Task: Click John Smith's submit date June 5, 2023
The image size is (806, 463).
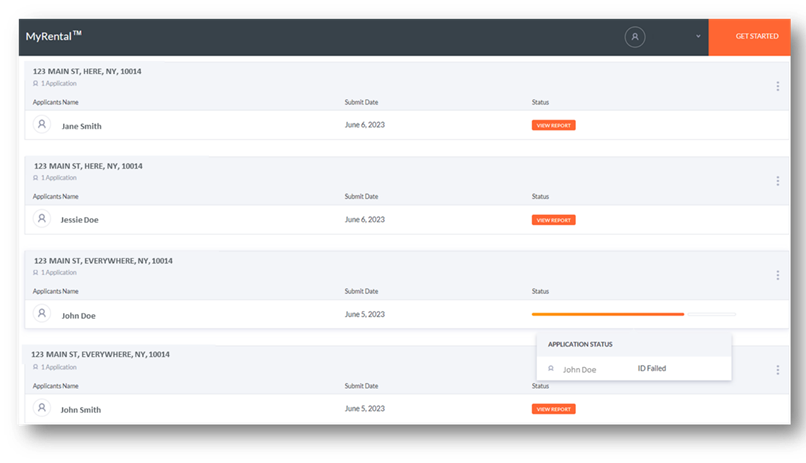Action: pyautogui.click(x=364, y=409)
